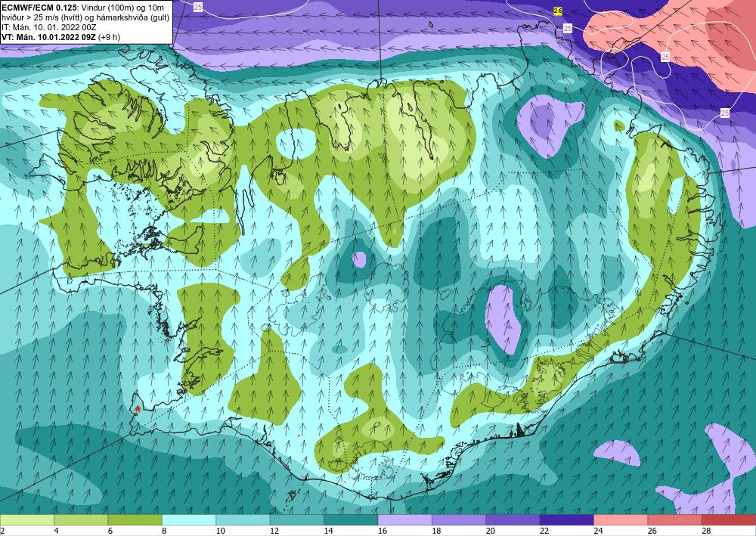Click the legend scale value "8"

pyautogui.click(x=164, y=531)
